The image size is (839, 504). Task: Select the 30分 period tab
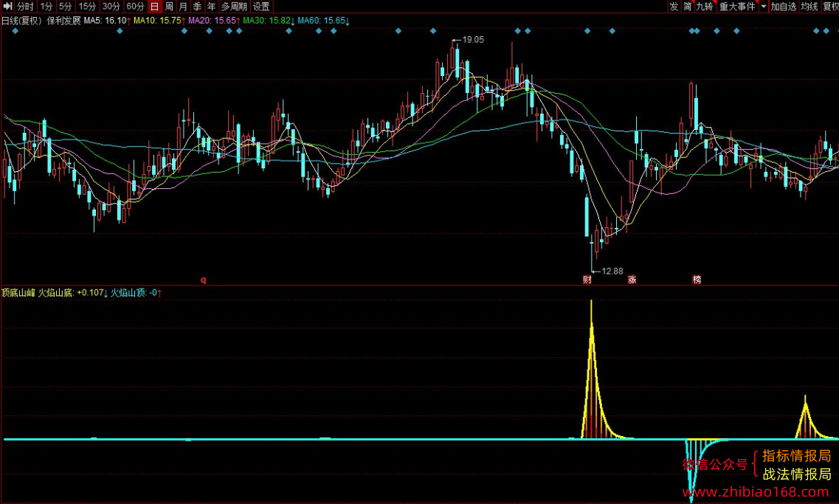[111, 7]
